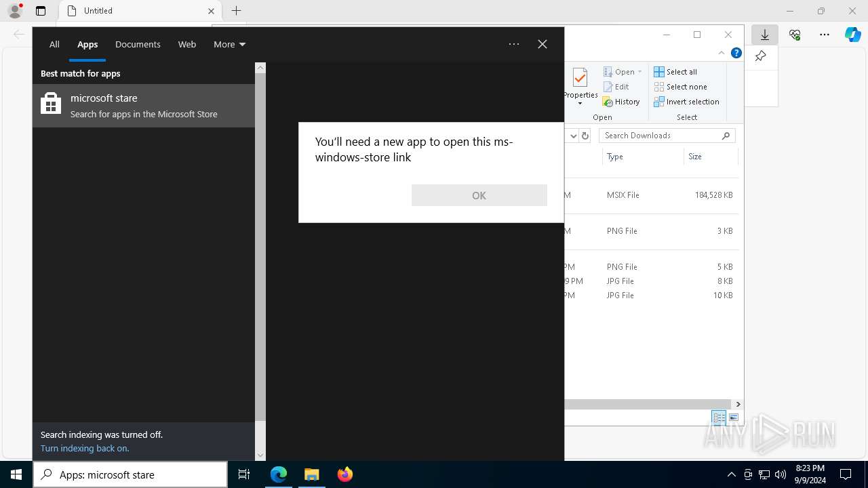Open the Edge profile avatar icon

point(15,11)
